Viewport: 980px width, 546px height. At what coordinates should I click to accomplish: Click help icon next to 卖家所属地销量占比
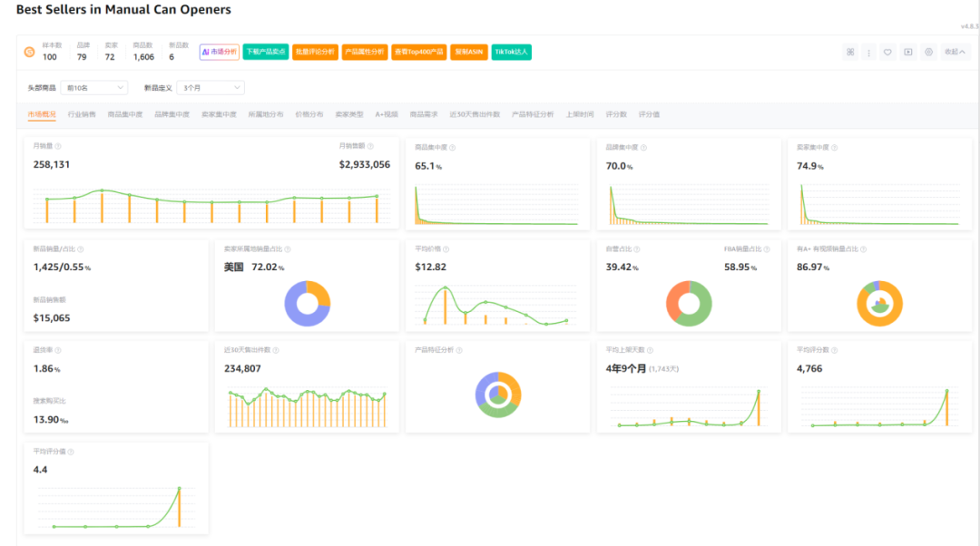click(x=288, y=249)
